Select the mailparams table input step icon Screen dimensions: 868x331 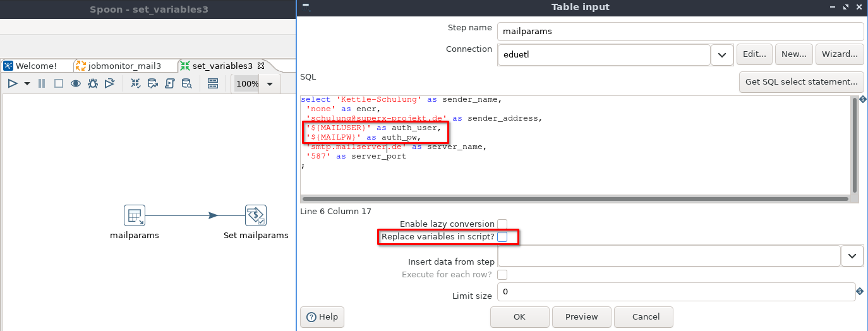135,215
